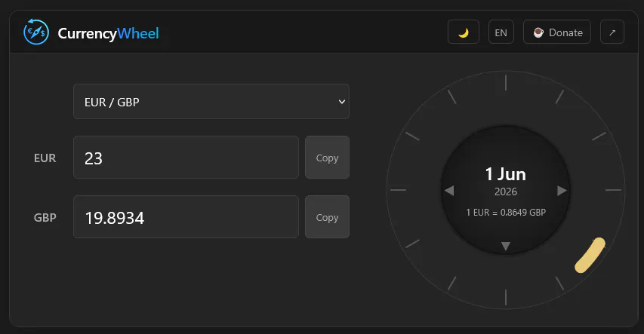
Task: Click the yellow handle on the date wheel
Action: (590, 256)
